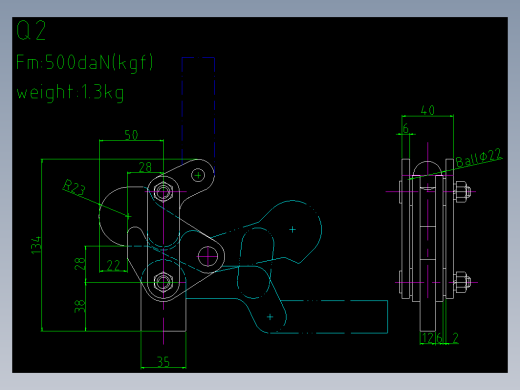Select the R23 radius dimension label
The image size is (520, 390).
(x=74, y=187)
